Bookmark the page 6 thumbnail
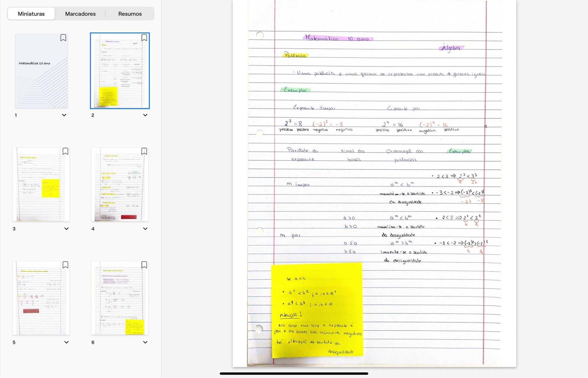This screenshot has height=378, width=588. tap(144, 265)
